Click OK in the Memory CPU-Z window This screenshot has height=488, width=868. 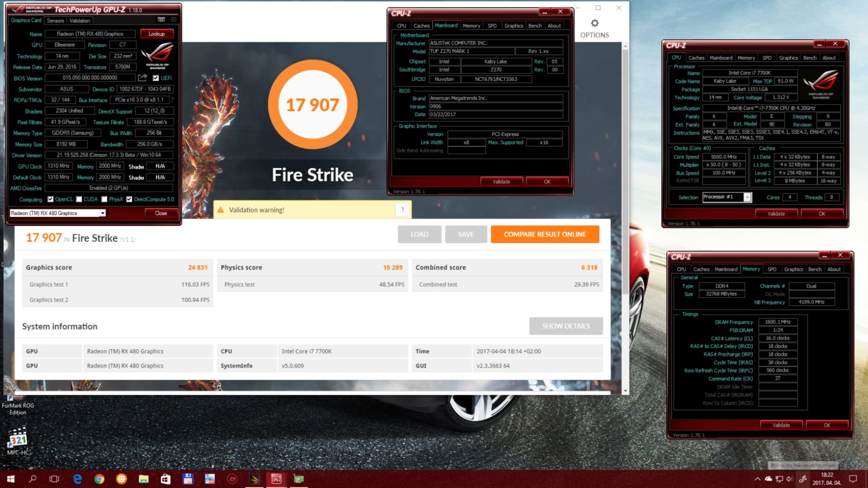click(827, 425)
